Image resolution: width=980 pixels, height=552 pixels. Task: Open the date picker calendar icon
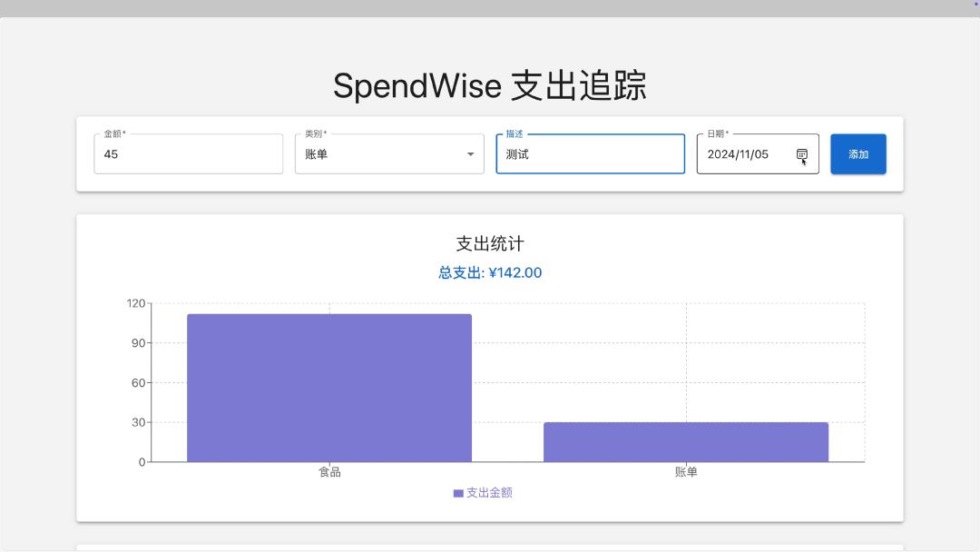click(x=801, y=154)
